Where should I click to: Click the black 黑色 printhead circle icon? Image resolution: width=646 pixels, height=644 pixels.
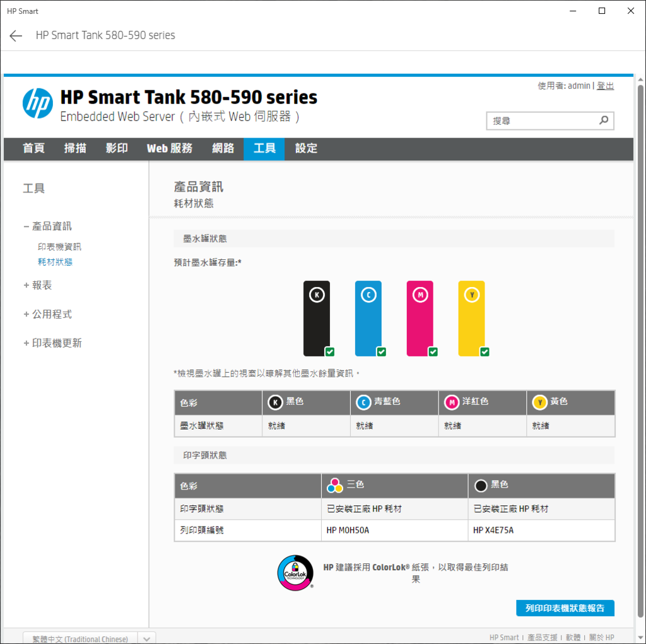point(481,486)
